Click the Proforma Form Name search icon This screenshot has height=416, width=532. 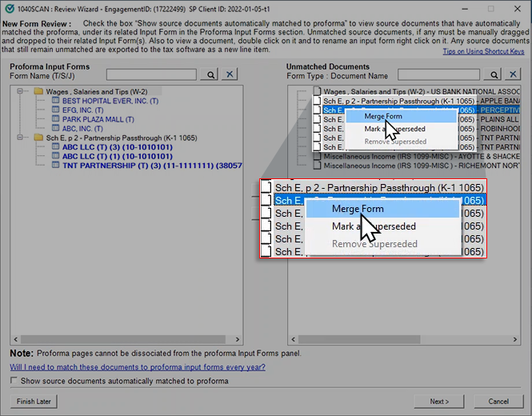211,74
